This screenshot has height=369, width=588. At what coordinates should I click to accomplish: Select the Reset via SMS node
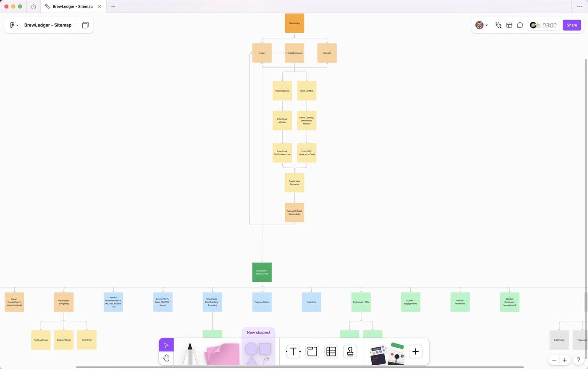point(307,91)
